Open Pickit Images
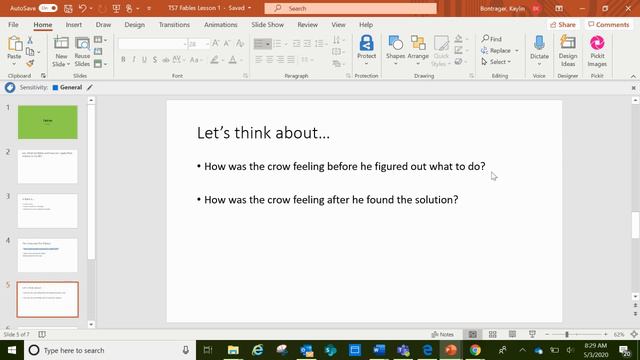This screenshot has width=640, height=360. pos(597,51)
